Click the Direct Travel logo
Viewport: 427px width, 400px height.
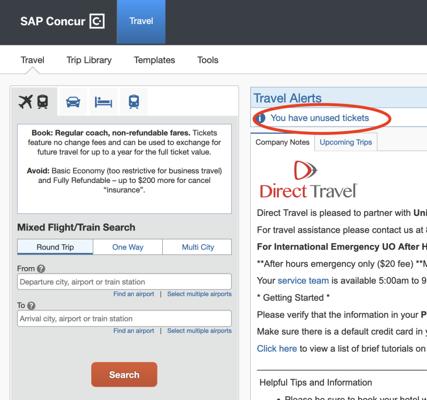[308, 180]
